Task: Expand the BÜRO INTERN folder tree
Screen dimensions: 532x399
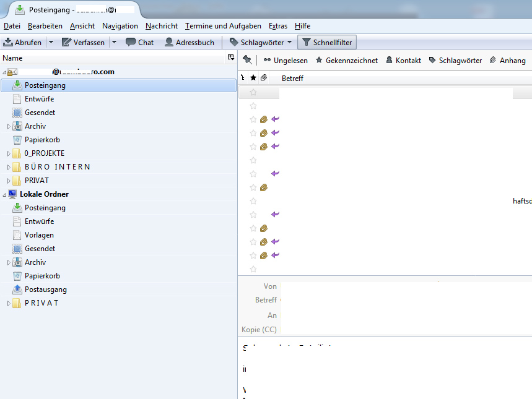Action: click(9, 167)
